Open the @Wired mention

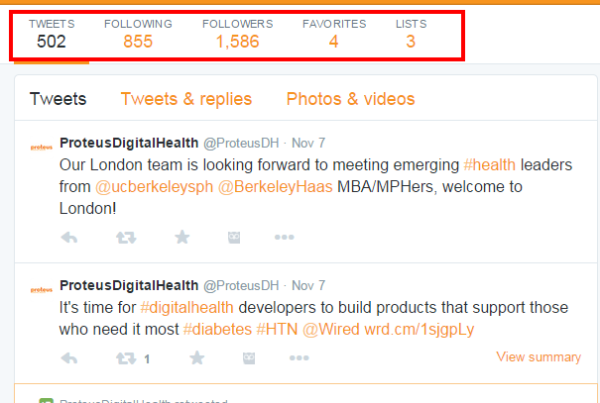pyautogui.click(x=331, y=329)
